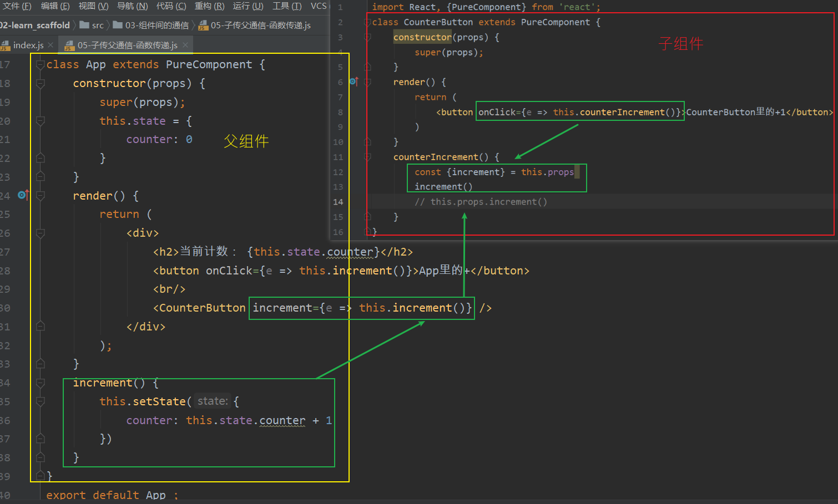Click the src folder icon in breadcrumb

84,25
